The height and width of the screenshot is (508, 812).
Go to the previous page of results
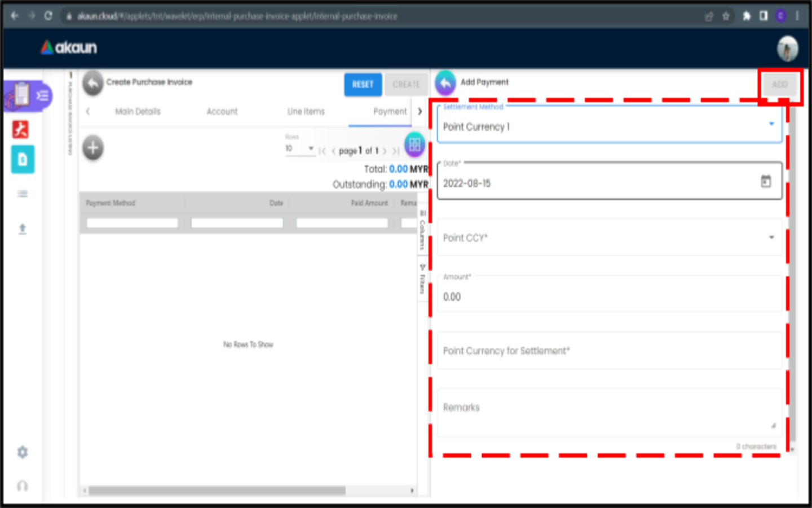(333, 151)
